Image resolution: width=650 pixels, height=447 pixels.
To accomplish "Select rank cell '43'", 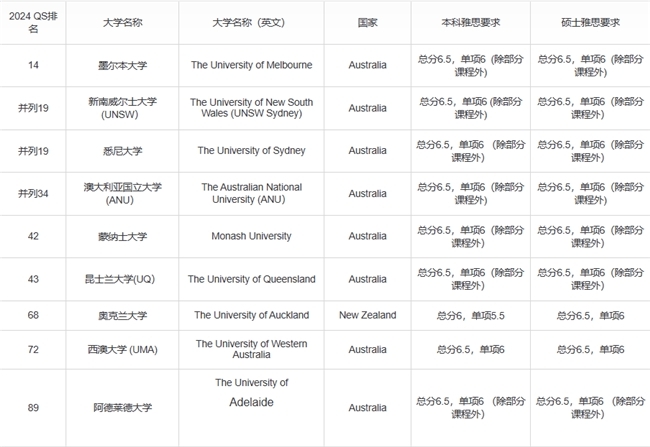I will coord(33,279).
